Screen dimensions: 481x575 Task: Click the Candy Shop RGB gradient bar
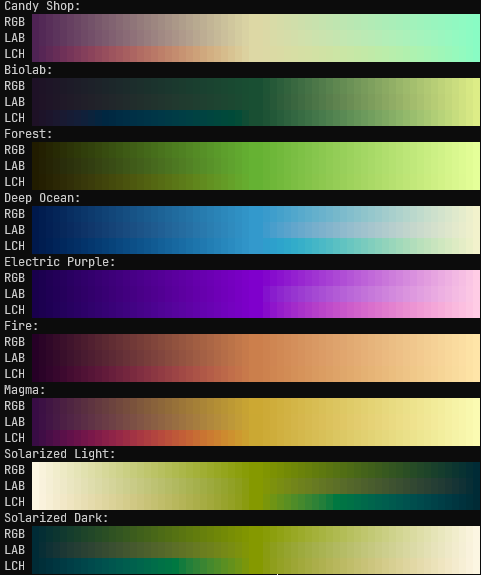tap(256, 22)
